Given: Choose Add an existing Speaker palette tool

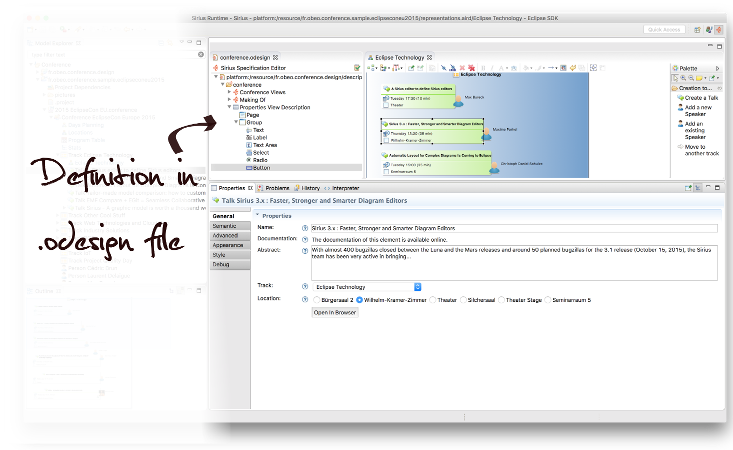Looking at the screenshot, I should [x=694, y=130].
